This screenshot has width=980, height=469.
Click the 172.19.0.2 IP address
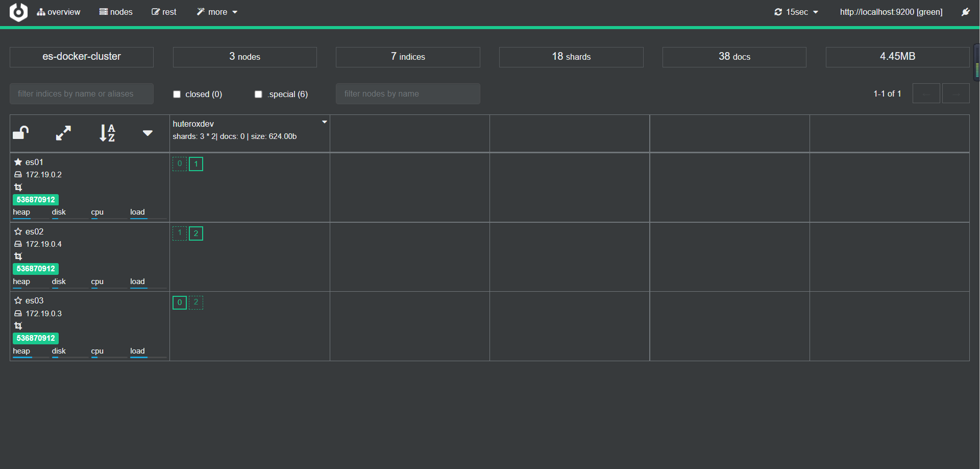[x=44, y=175]
